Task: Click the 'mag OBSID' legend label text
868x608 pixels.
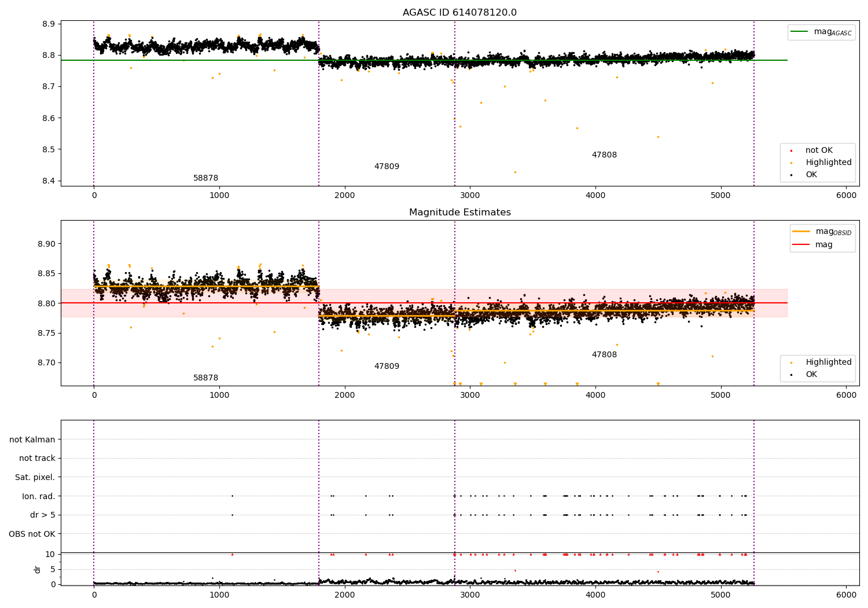Action: click(834, 232)
